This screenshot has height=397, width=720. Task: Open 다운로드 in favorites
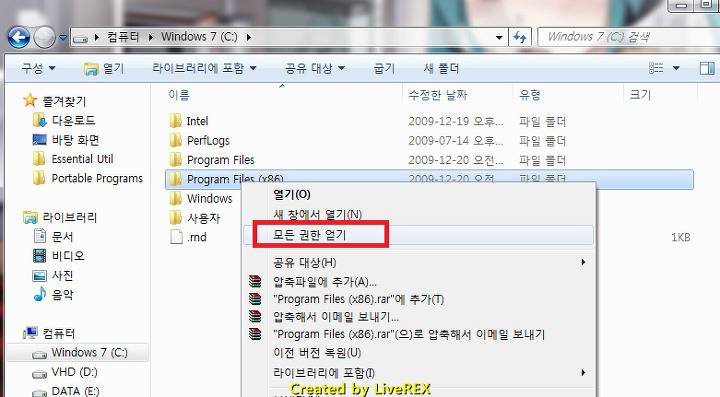pos(73,120)
